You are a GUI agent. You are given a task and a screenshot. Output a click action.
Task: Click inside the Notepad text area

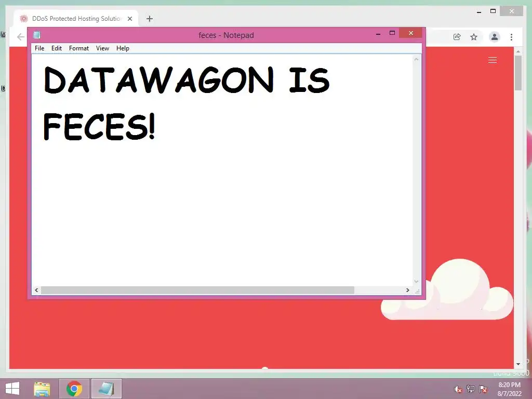click(222, 170)
